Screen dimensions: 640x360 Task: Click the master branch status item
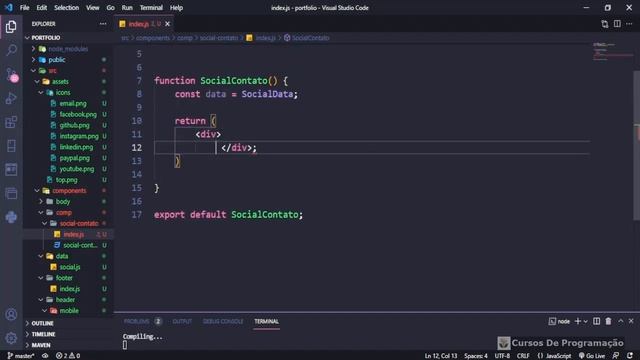click(x=21, y=356)
